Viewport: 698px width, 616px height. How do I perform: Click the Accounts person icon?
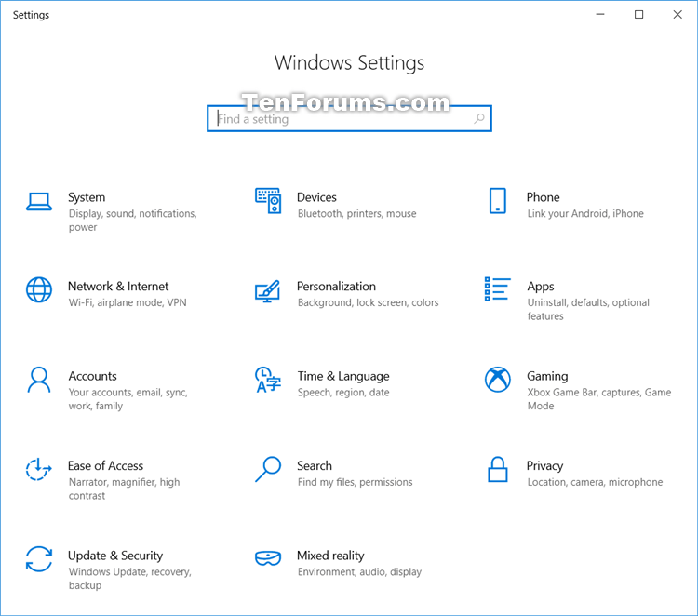(39, 380)
